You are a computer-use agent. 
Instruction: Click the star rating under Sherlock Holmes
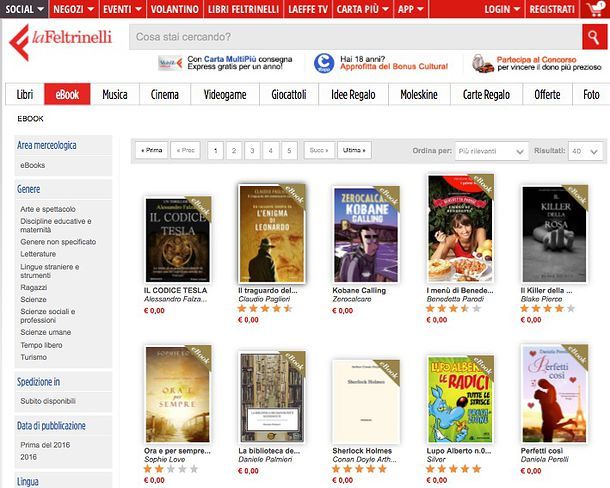tap(359, 469)
